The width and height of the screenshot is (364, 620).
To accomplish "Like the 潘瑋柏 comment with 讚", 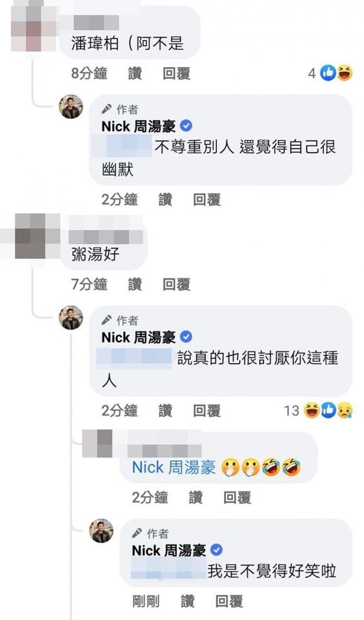I will [135, 74].
